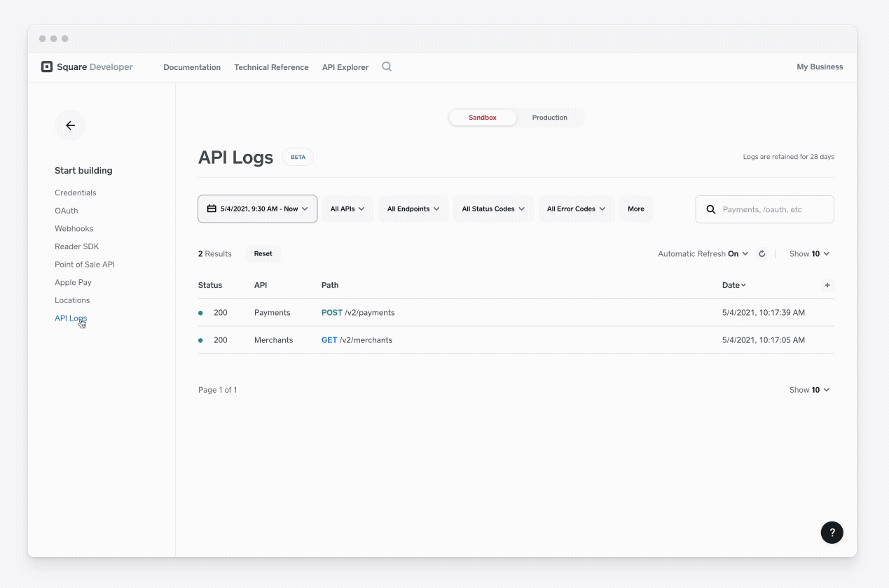The height and width of the screenshot is (588, 889).
Task: Switch to Sandbox environment
Action: pyautogui.click(x=483, y=118)
